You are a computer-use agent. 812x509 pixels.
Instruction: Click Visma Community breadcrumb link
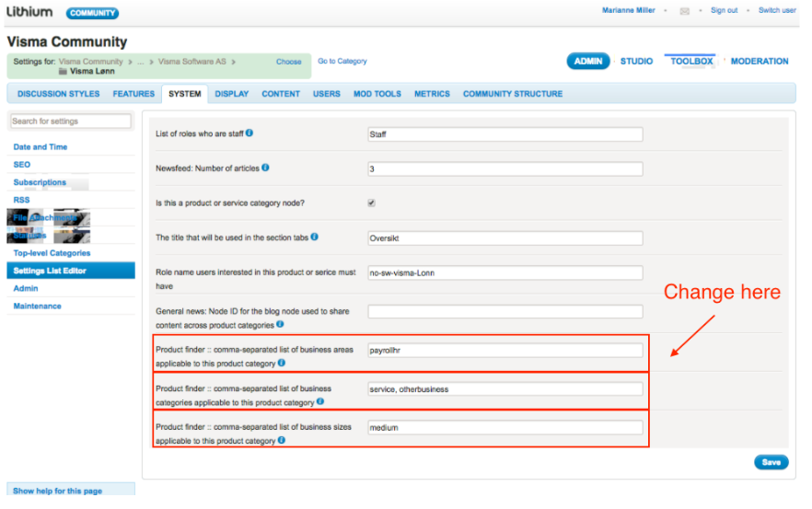click(x=90, y=62)
